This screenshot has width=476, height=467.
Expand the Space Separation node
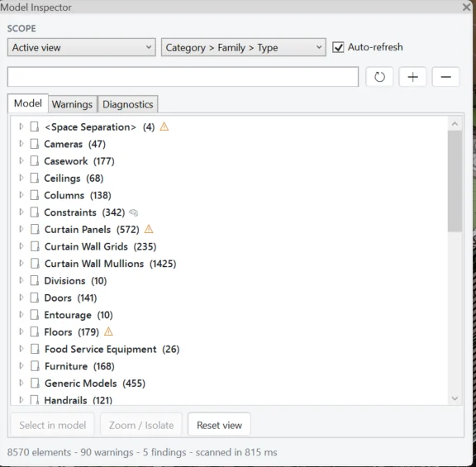(21, 126)
